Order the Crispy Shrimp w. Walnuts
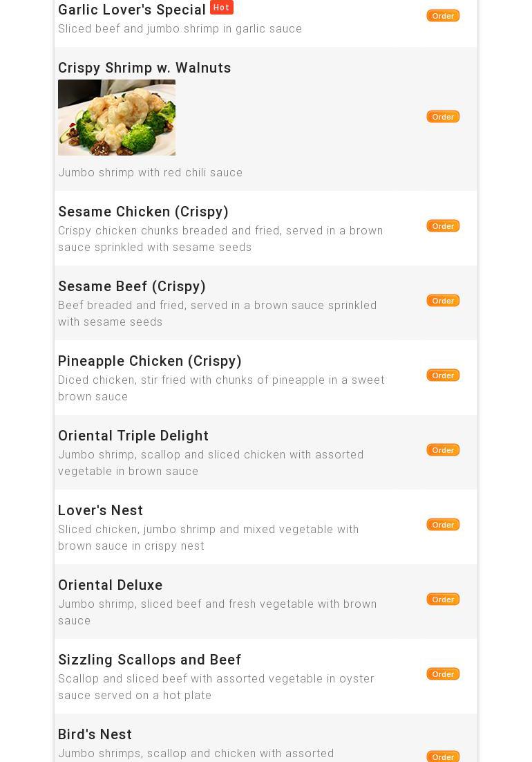 point(443,117)
